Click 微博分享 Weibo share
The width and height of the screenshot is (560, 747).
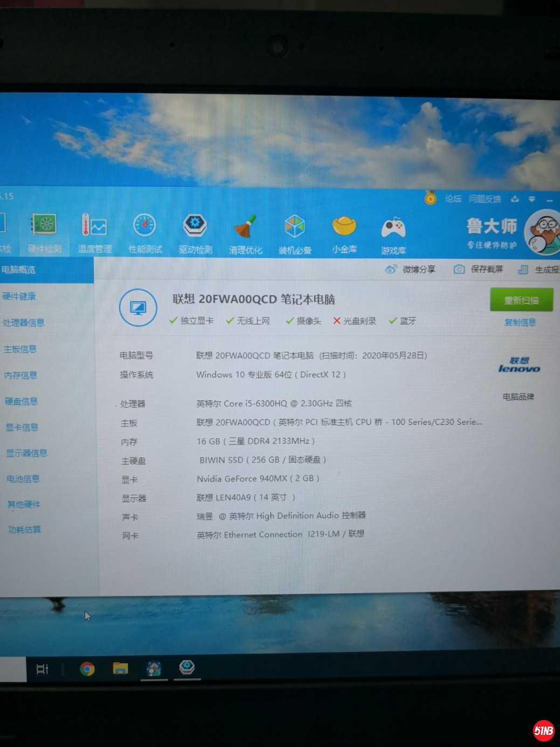411,269
